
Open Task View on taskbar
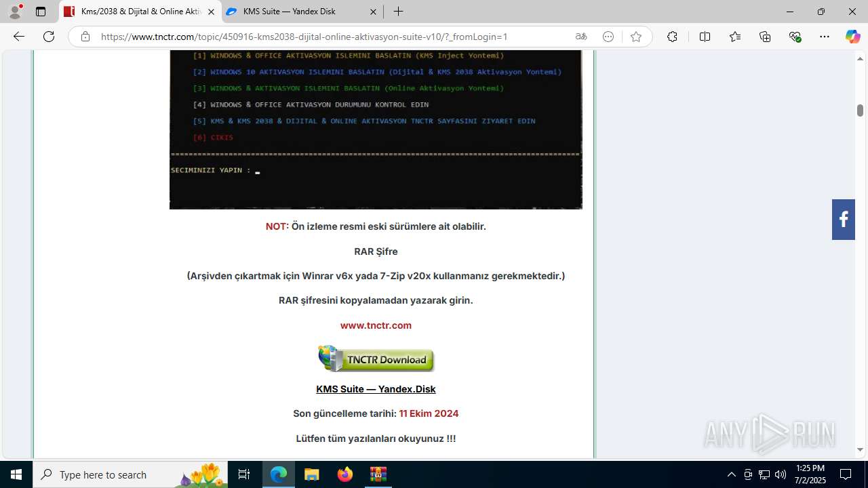(244, 474)
